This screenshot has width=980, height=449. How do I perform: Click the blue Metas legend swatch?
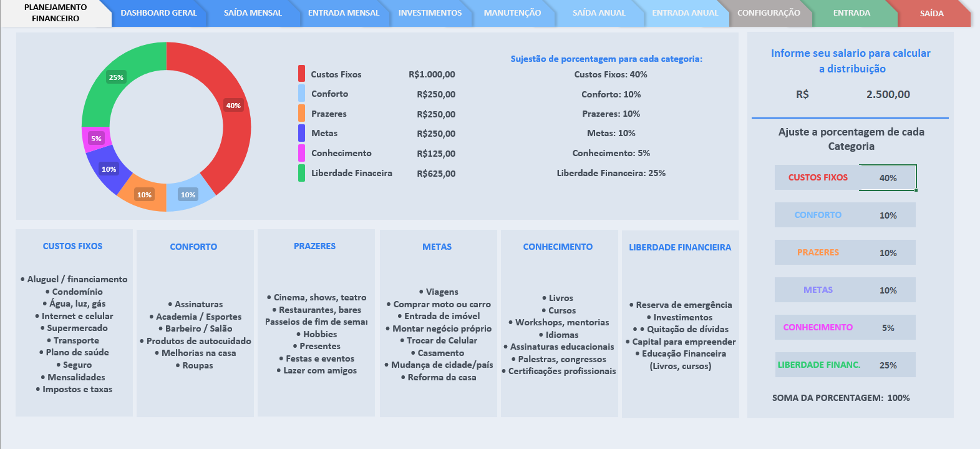[x=301, y=133]
